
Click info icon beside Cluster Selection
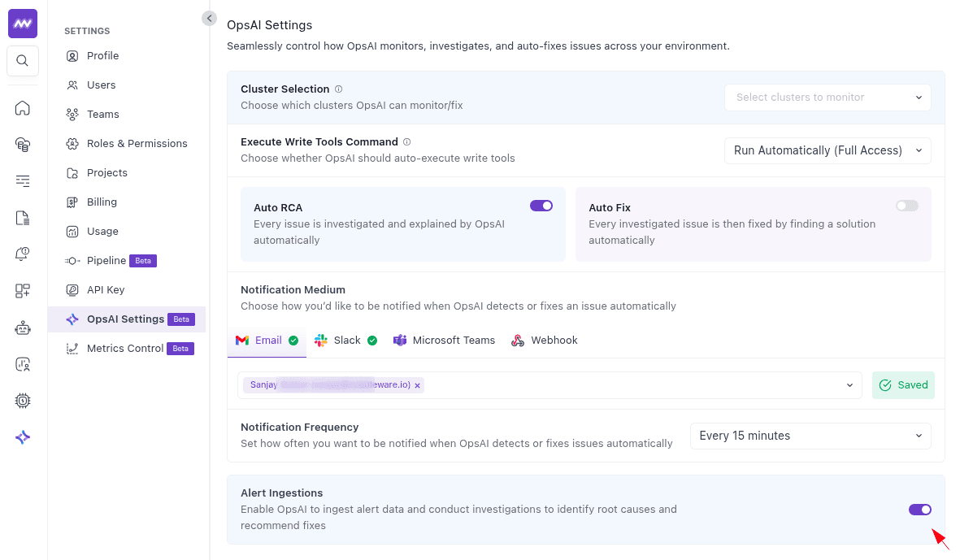[339, 89]
